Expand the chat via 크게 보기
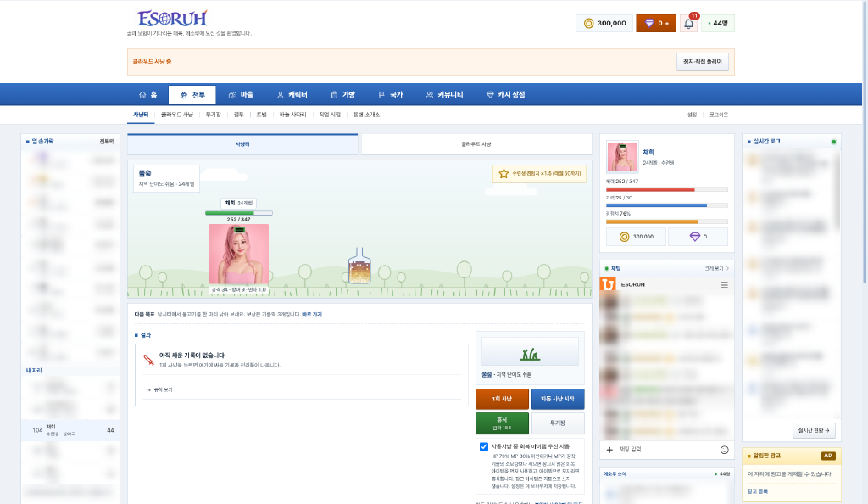This screenshot has height=504, width=868. [x=717, y=269]
